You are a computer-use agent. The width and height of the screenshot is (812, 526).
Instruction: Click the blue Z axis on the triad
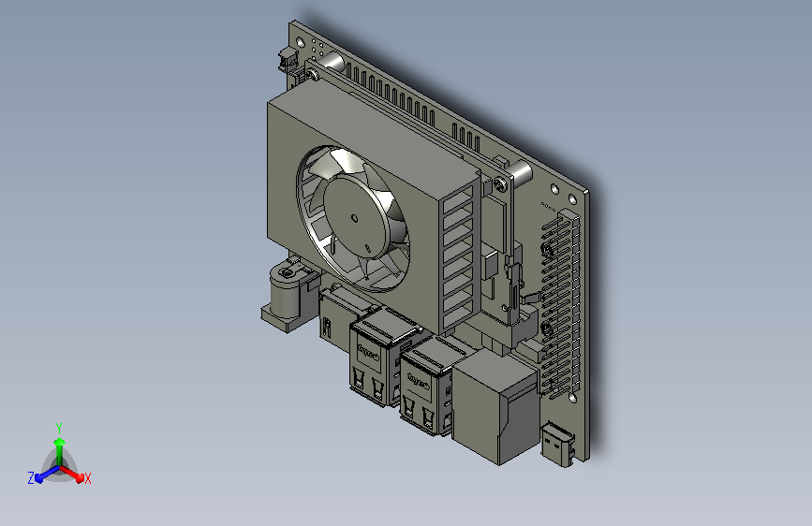click(x=48, y=475)
